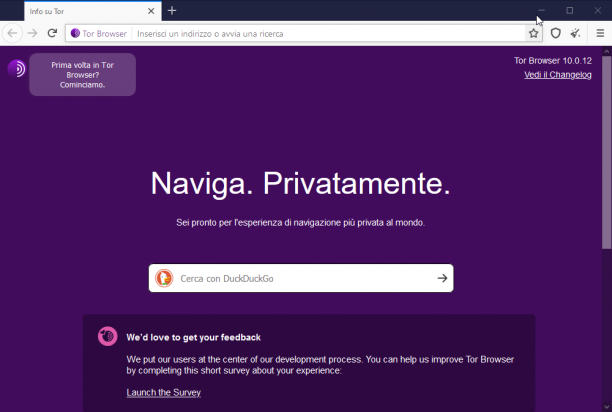Click the Naviga. Privatamente. headline
Image resolution: width=612 pixels, height=412 pixels.
point(301,183)
